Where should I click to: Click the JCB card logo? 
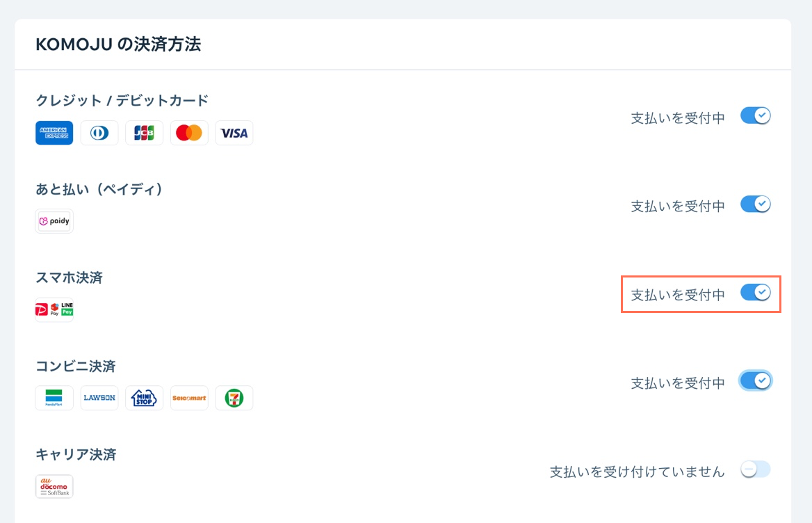coord(145,133)
